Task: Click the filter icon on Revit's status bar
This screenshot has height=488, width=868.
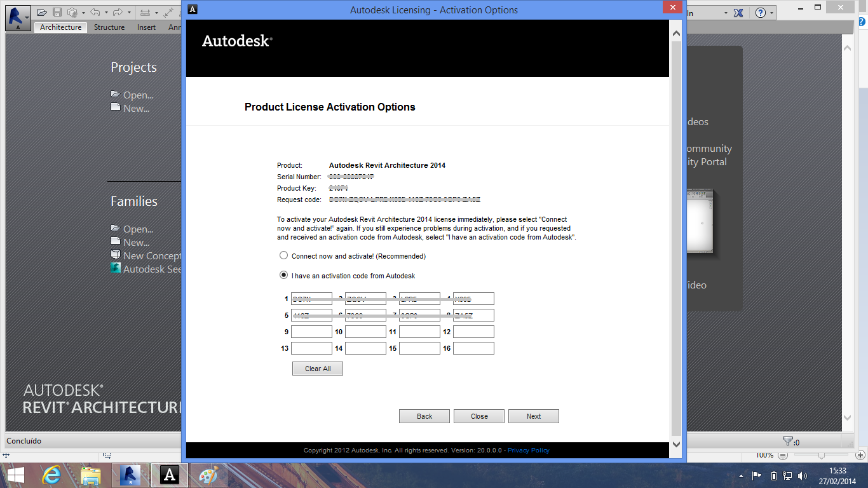Action: [x=789, y=440]
